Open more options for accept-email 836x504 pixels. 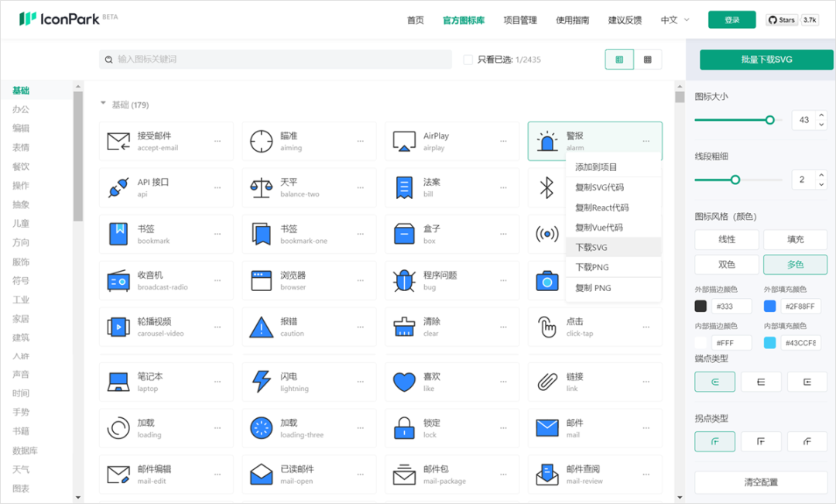(218, 142)
